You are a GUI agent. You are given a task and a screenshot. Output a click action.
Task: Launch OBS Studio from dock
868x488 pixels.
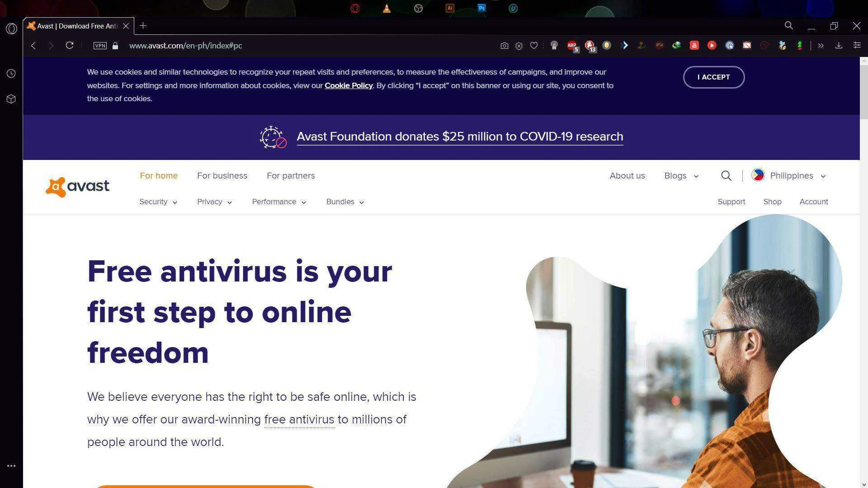[x=418, y=8]
